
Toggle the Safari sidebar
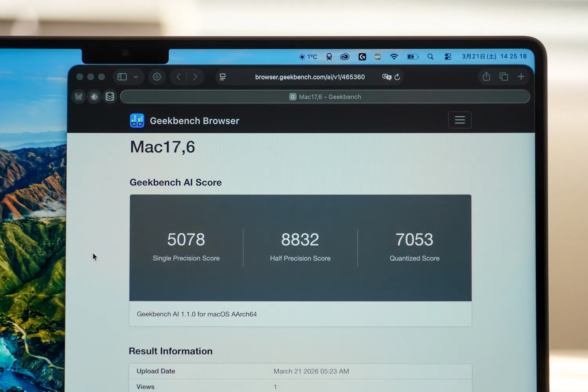[x=122, y=77]
